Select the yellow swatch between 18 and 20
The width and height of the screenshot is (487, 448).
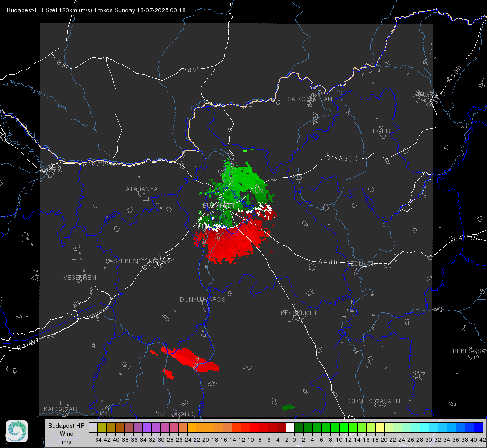click(380, 427)
